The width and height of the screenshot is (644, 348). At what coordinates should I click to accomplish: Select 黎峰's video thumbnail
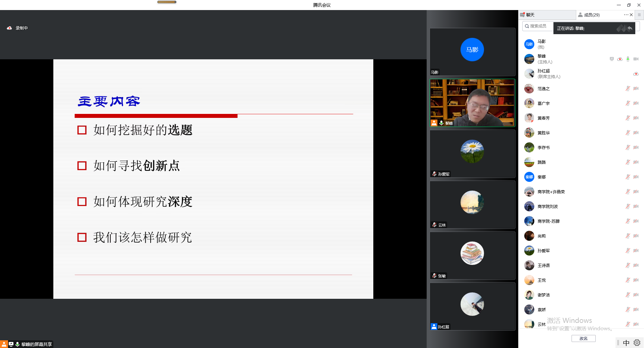coord(472,102)
